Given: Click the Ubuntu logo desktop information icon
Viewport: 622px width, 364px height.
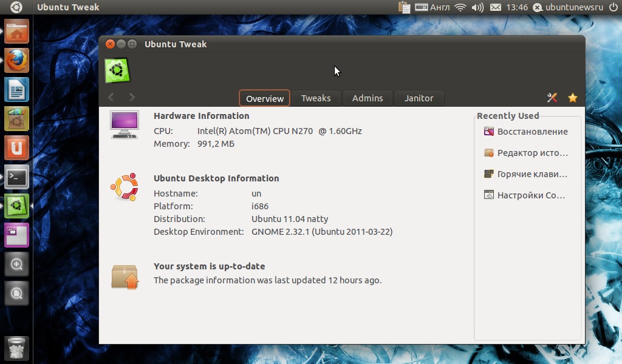Looking at the screenshot, I should pyautogui.click(x=125, y=187).
